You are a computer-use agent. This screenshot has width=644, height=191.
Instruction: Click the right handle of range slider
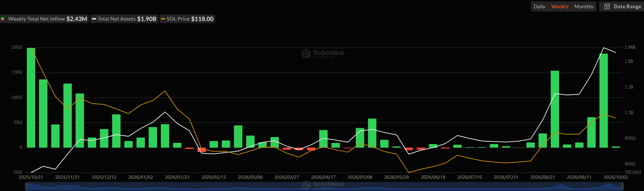click(x=622, y=186)
